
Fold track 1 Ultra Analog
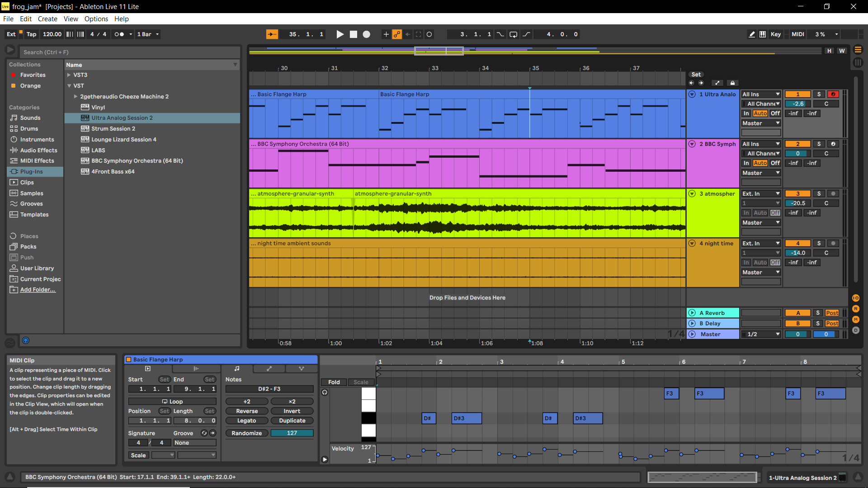click(692, 94)
